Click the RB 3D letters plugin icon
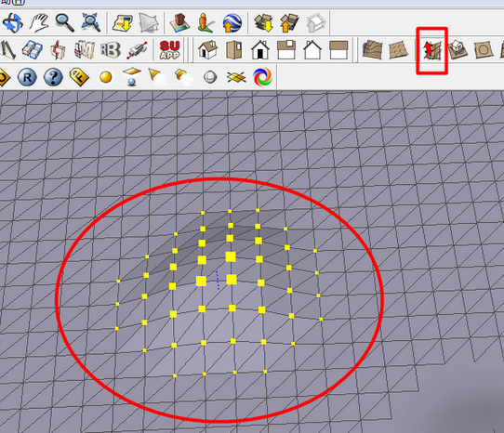Viewport: 504px width, 433px height. [111, 50]
